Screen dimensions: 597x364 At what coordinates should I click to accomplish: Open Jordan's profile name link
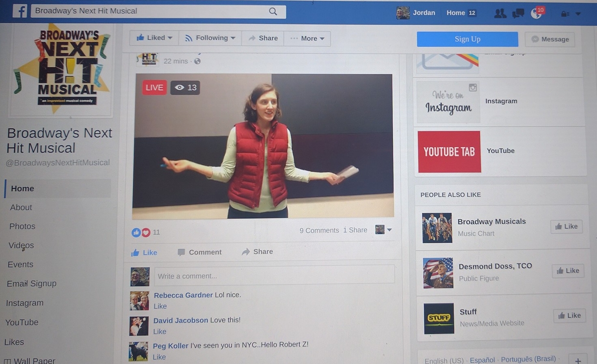424,13
